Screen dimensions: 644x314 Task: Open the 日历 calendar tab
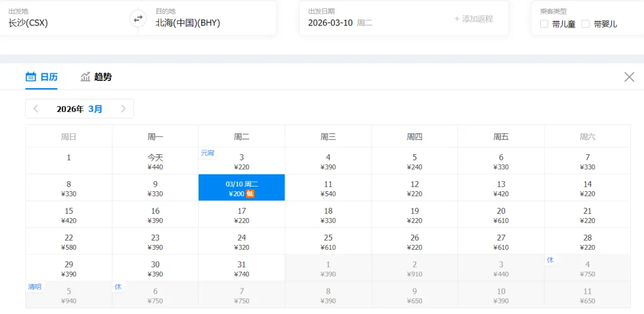(x=42, y=77)
